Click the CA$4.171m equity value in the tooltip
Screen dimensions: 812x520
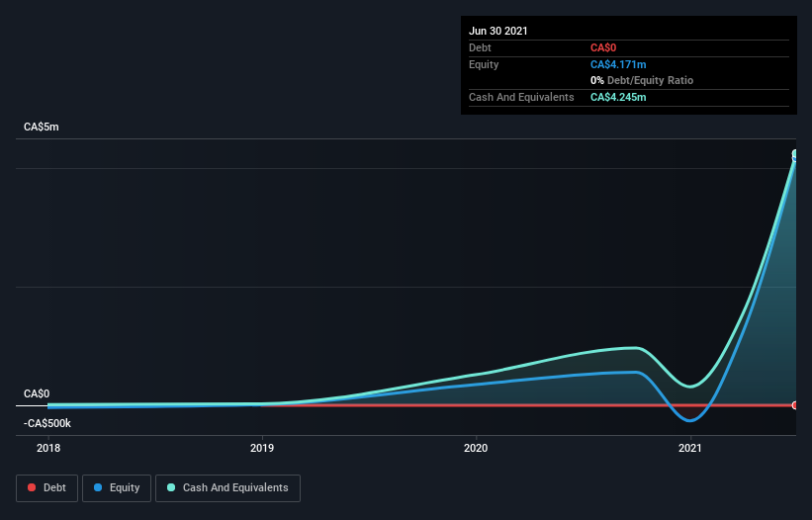pos(618,64)
